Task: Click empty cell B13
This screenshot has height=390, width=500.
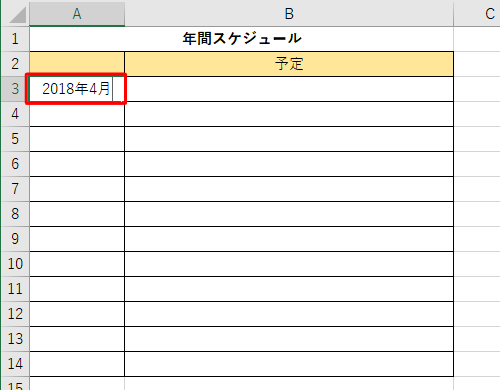Action: coord(289,339)
